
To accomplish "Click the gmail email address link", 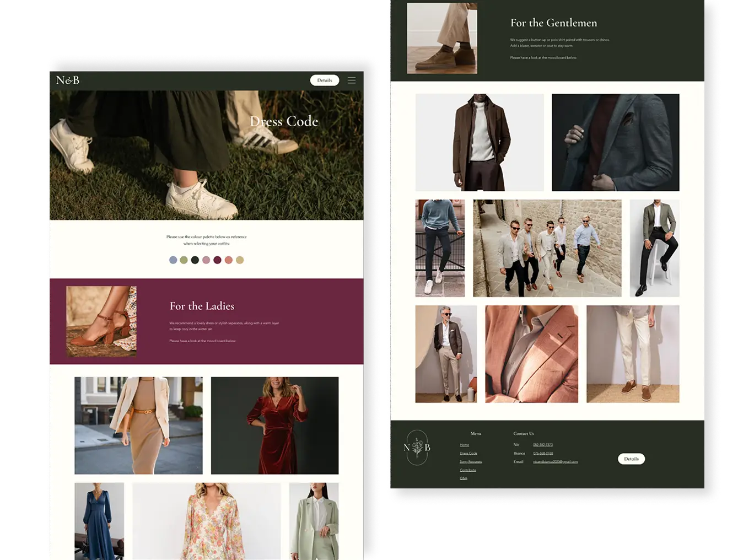I will pyautogui.click(x=556, y=462).
